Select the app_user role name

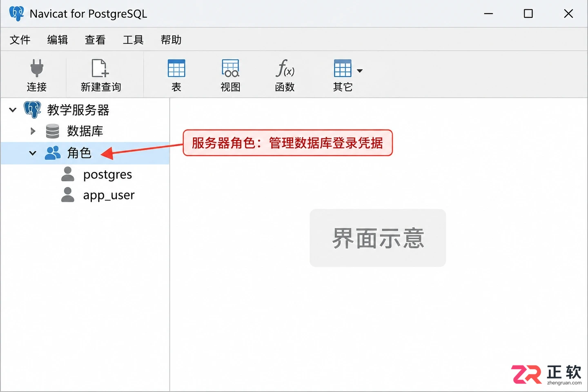tap(109, 196)
